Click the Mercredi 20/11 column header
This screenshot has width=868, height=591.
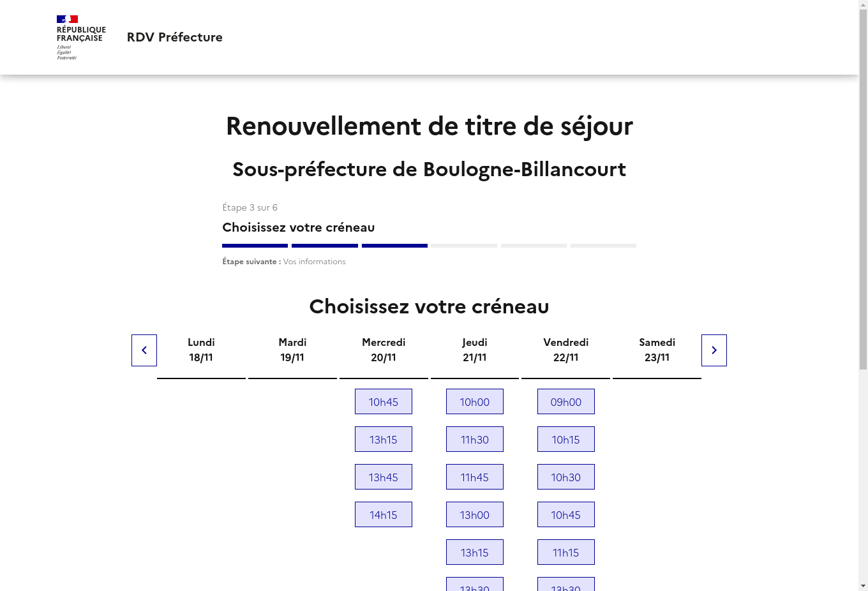pyautogui.click(x=384, y=350)
